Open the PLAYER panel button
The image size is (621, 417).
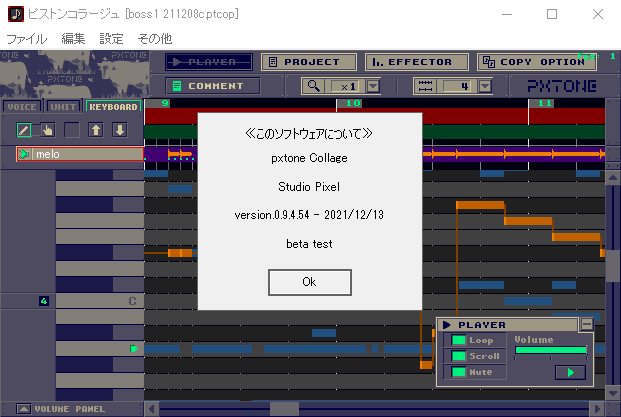209,62
